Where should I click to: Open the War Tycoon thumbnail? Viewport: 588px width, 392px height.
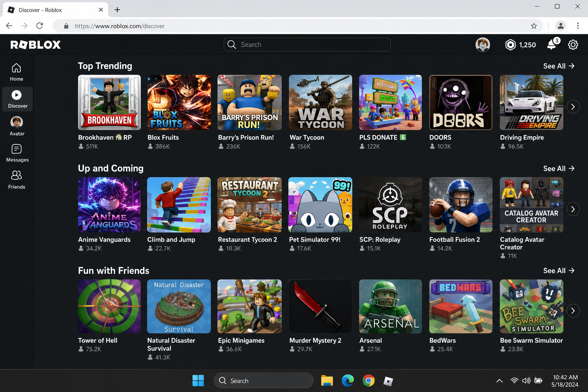(x=320, y=102)
